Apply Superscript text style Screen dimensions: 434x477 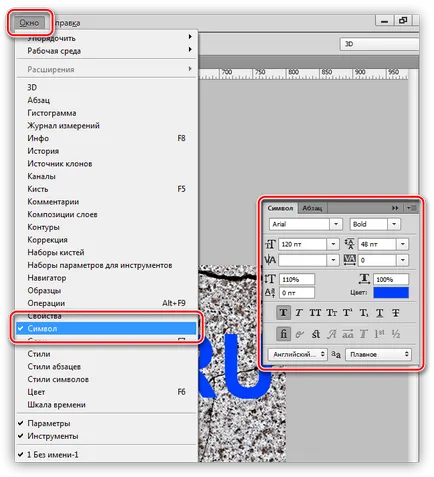(347, 313)
